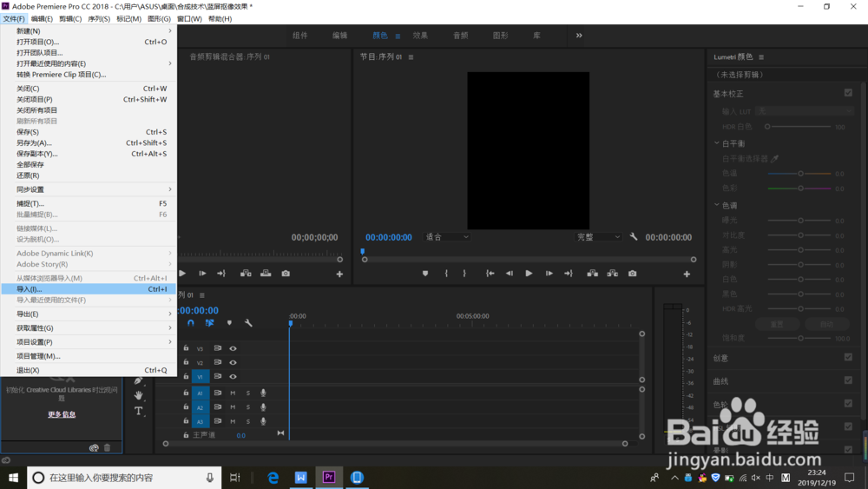Viewport: 868px width, 489px height.
Task: Toggle the 创意 section checkbox
Action: click(848, 357)
